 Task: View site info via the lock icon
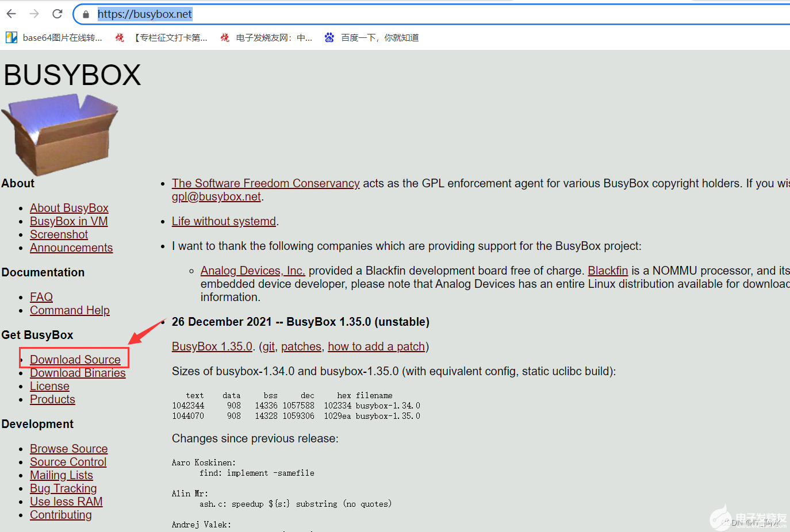click(86, 14)
